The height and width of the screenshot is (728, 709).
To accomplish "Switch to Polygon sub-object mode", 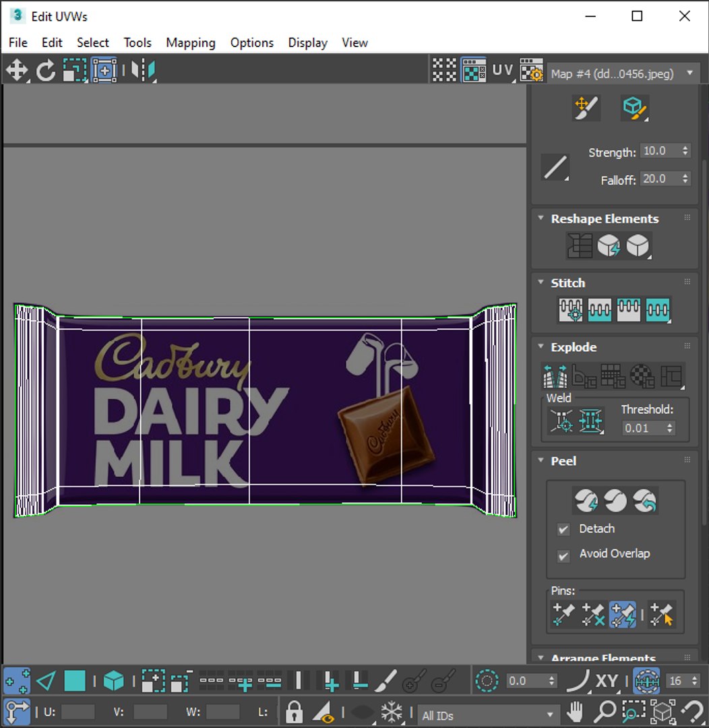I will point(75,681).
